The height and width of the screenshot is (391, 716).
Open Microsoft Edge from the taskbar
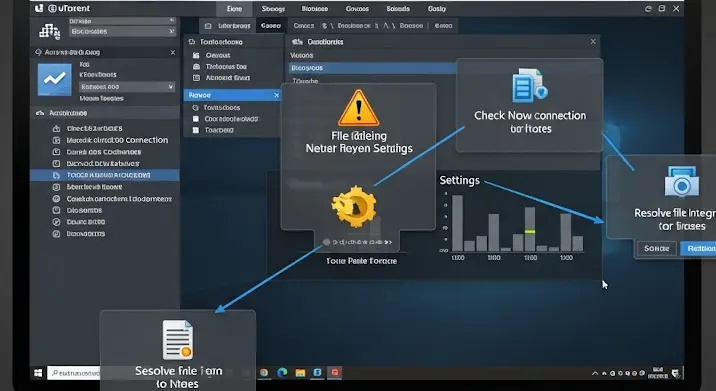[282, 372]
